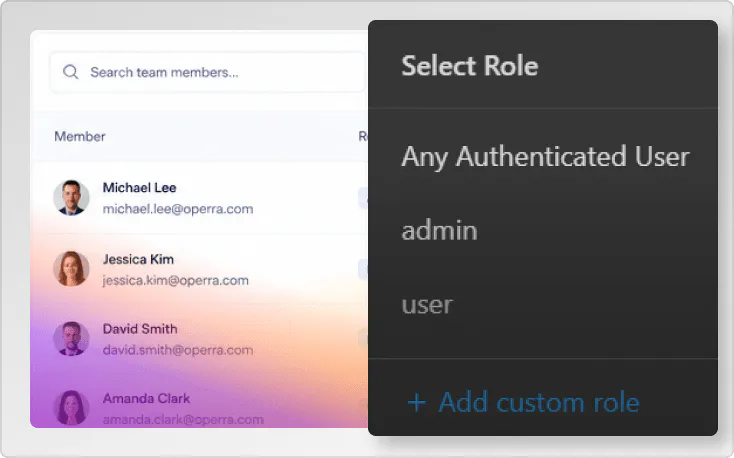Click the search magnifier icon
The width and height of the screenshot is (734, 458).
coord(71,72)
